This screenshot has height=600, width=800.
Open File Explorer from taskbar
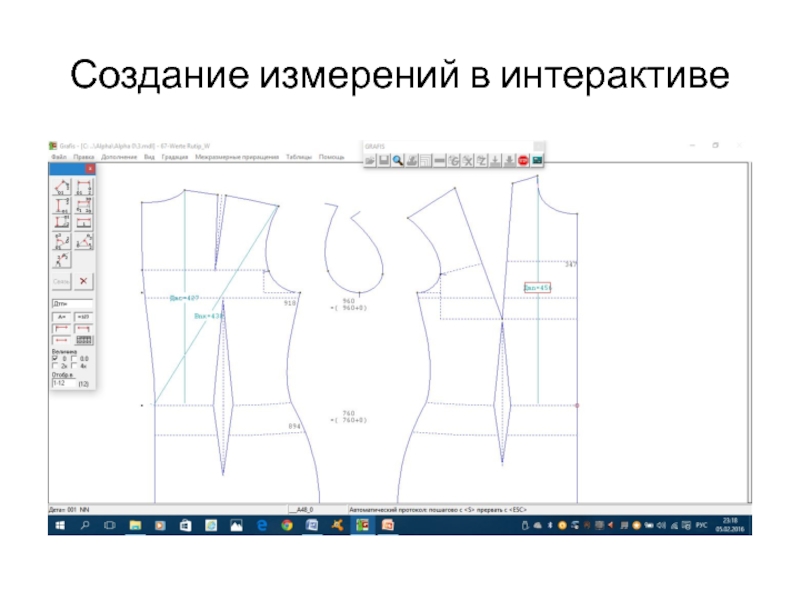pos(135,525)
